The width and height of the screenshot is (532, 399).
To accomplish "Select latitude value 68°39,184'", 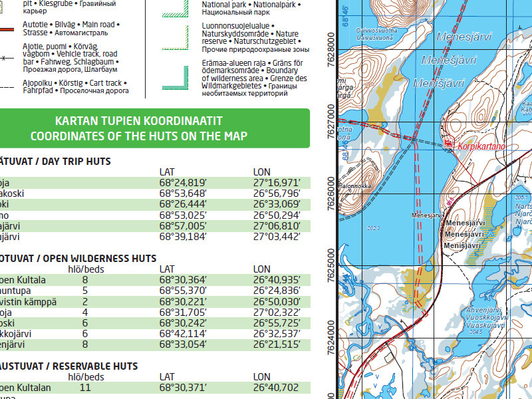I will [183, 237].
